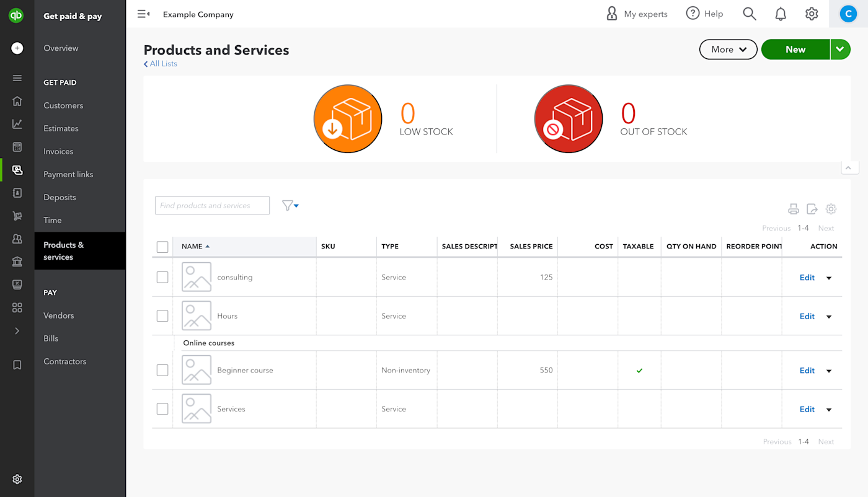Collapse the navigation with header menu icon
Viewport: 868px width, 497px height.
point(143,14)
